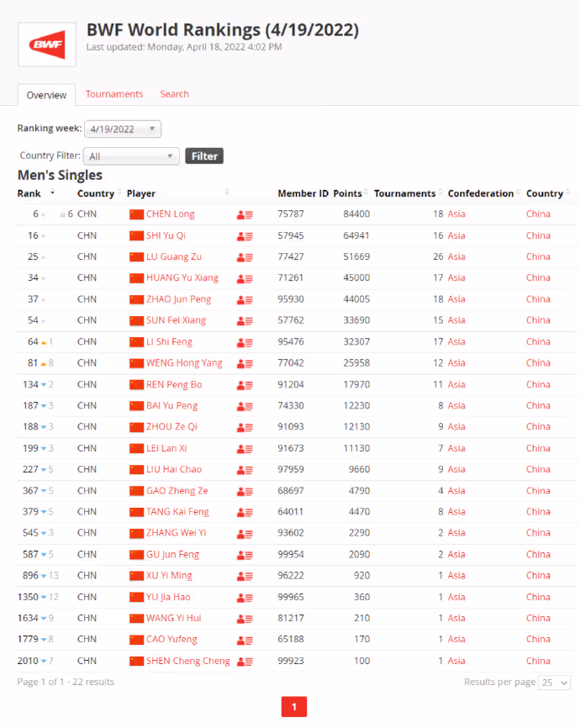This screenshot has width=580, height=728.
Task: Sort table by Points column header
Action: click(x=347, y=193)
